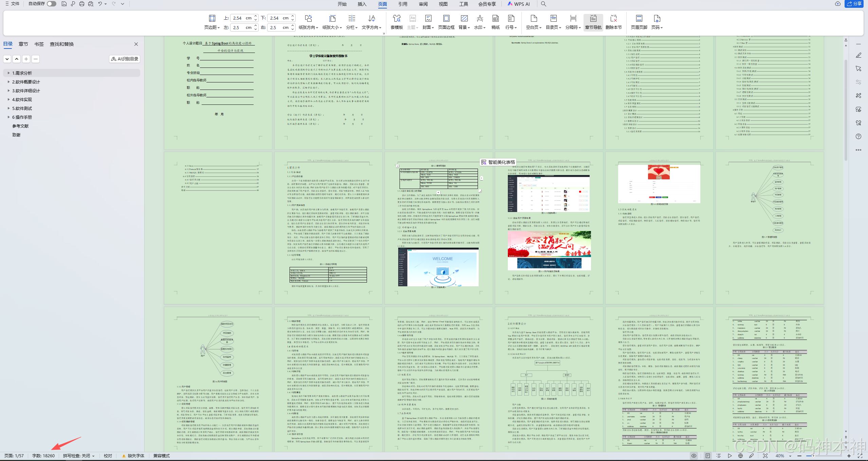This screenshot has height=461, width=868.
Task: Click the Undo arrow icon
Action: point(100,4)
